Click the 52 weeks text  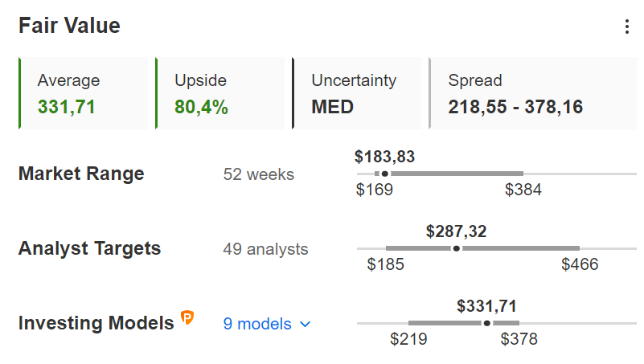259,174
